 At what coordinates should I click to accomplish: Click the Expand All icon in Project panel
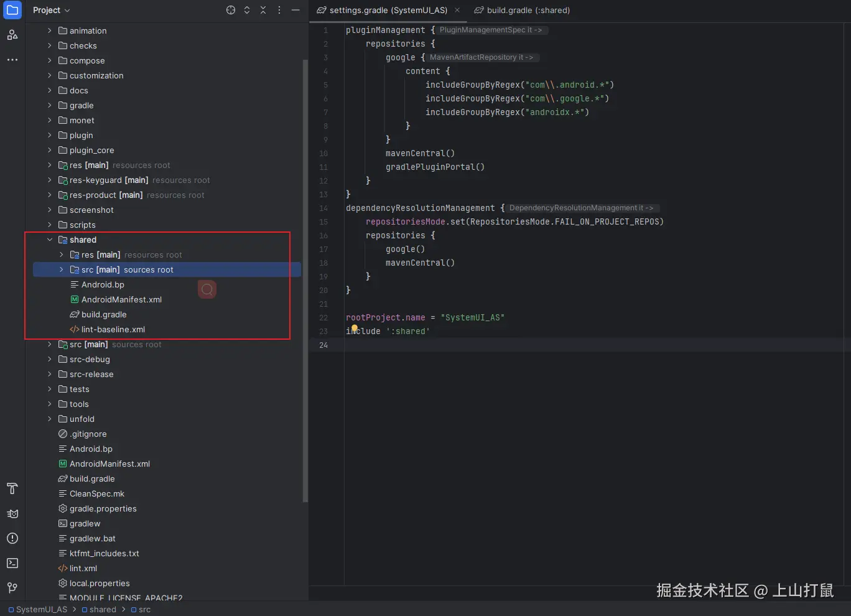[247, 10]
